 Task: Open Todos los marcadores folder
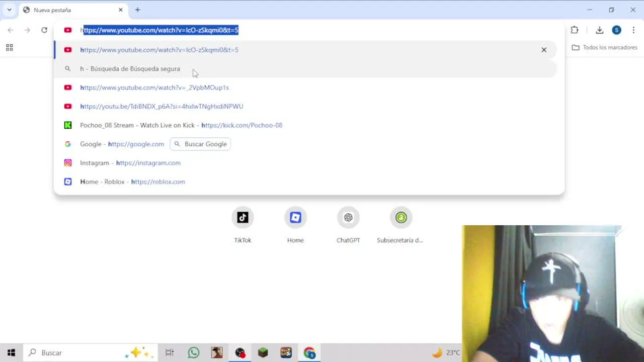coord(605,48)
